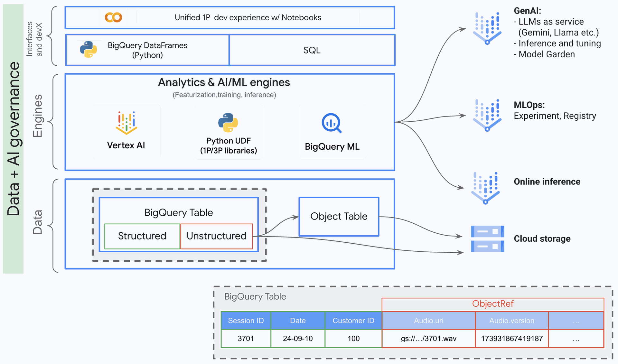Click the Experiment, Registry text
618x364 pixels.
(555, 116)
